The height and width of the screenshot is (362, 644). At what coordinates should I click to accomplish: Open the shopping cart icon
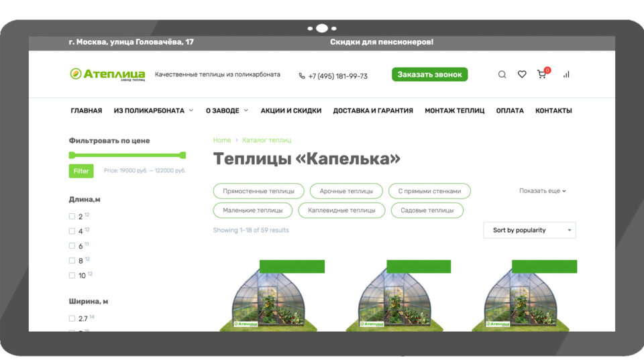click(x=542, y=74)
